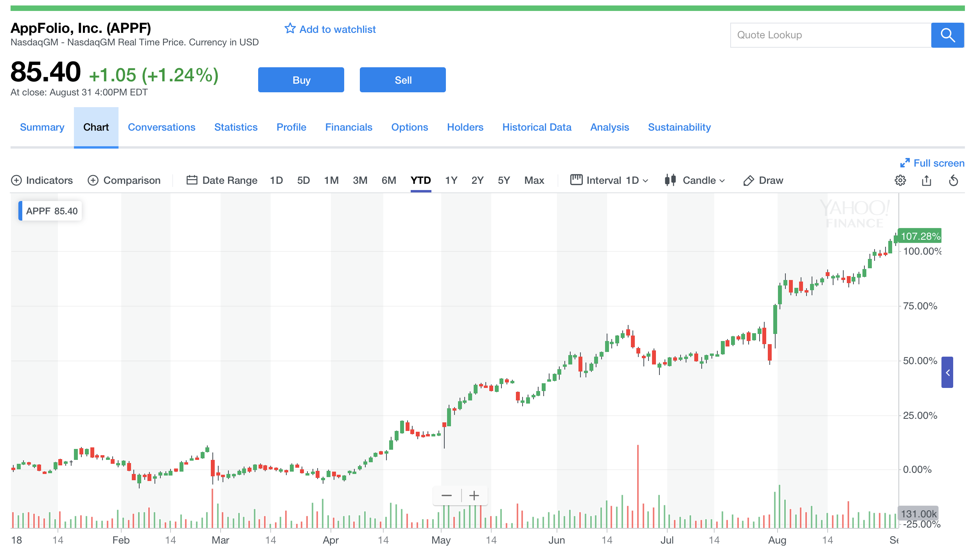Click the Add to watchlist star icon
This screenshot has width=970, height=560.
290,29
